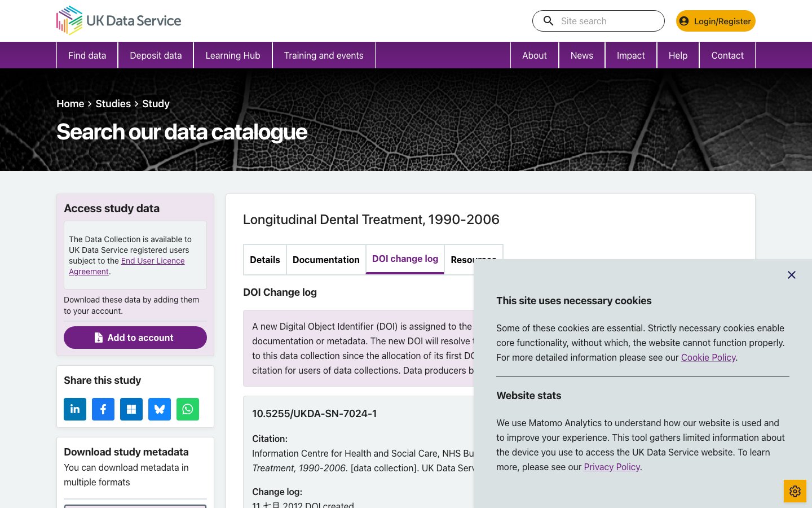This screenshot has height=508, width=812.
Task: Switch to the Details tab
Action: pyautogui.click(x=265, y=260)
